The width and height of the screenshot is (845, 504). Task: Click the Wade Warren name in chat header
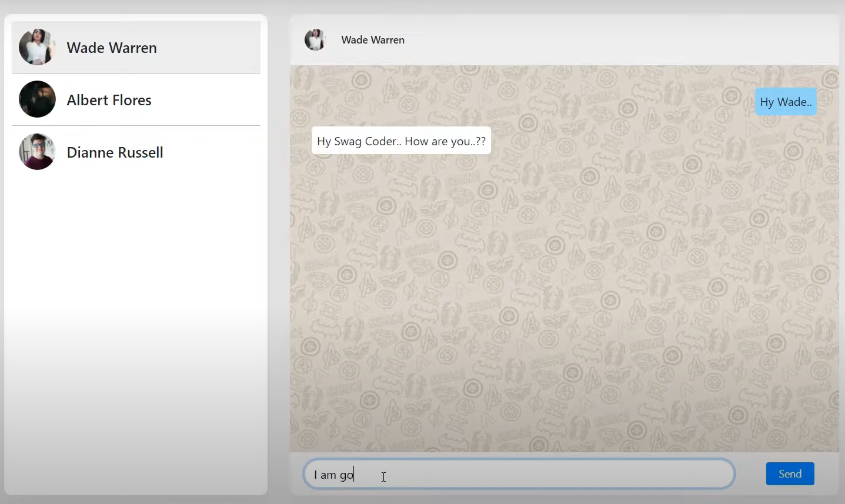click(x=373, y=40)
